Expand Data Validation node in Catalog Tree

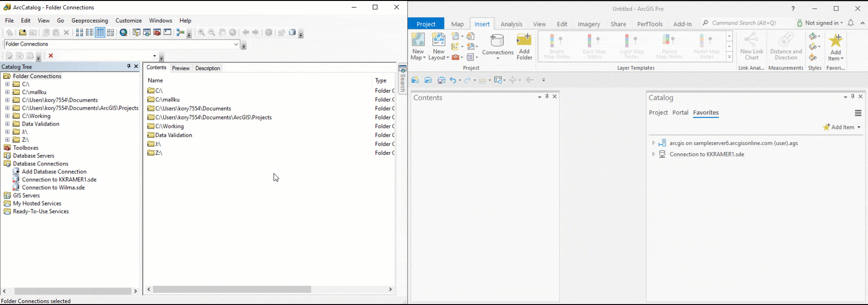(x=7, y=124)
